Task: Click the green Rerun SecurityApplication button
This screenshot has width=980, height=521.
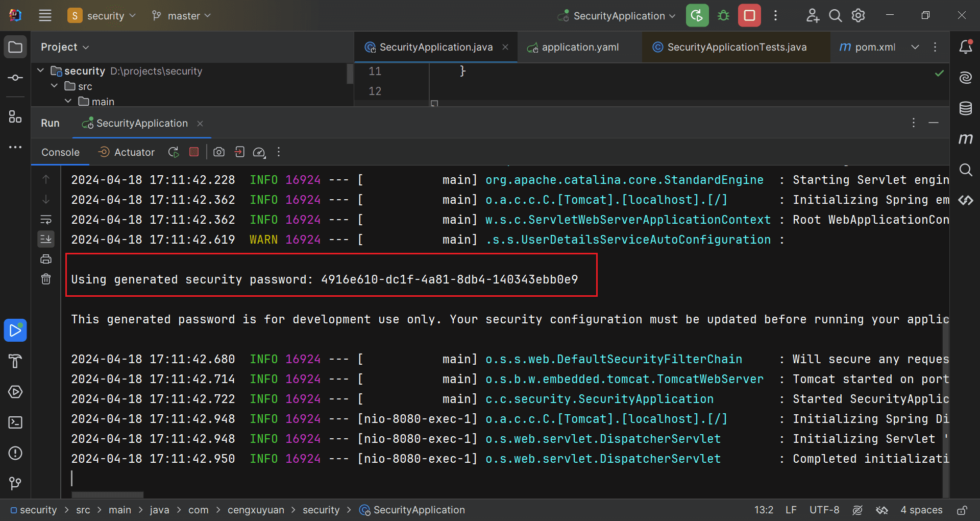Action: [697, 15]
